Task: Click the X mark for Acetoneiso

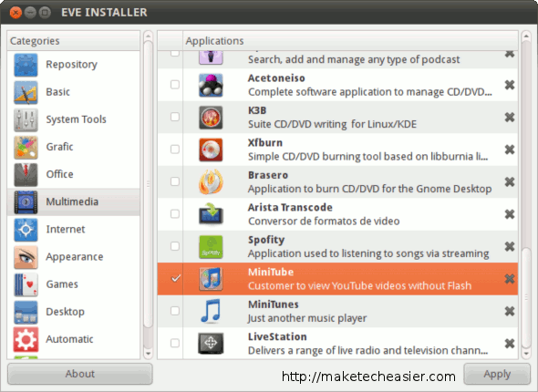Action: tap(510, 85)
